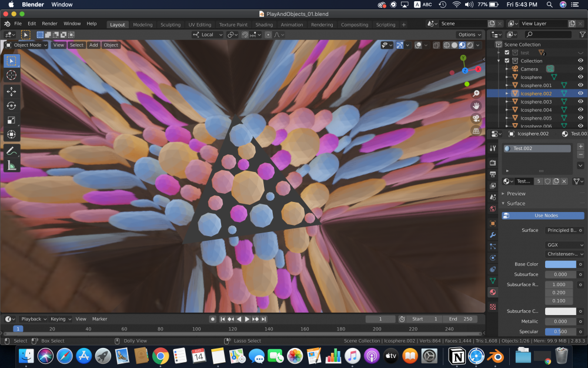This screenshot has width=588, height=368.
Task: Open the Options dropdown in viewport header
Action: (469, 35)
